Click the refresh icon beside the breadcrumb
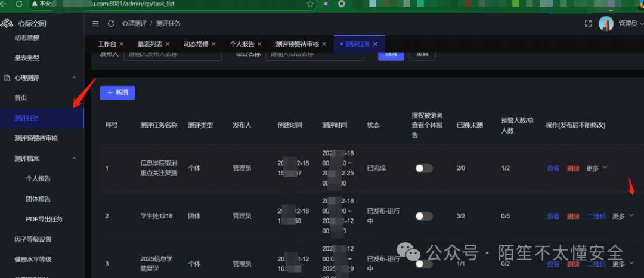This screenshot has width=644, height=278. pyautogui.click(x=110, y=24)
